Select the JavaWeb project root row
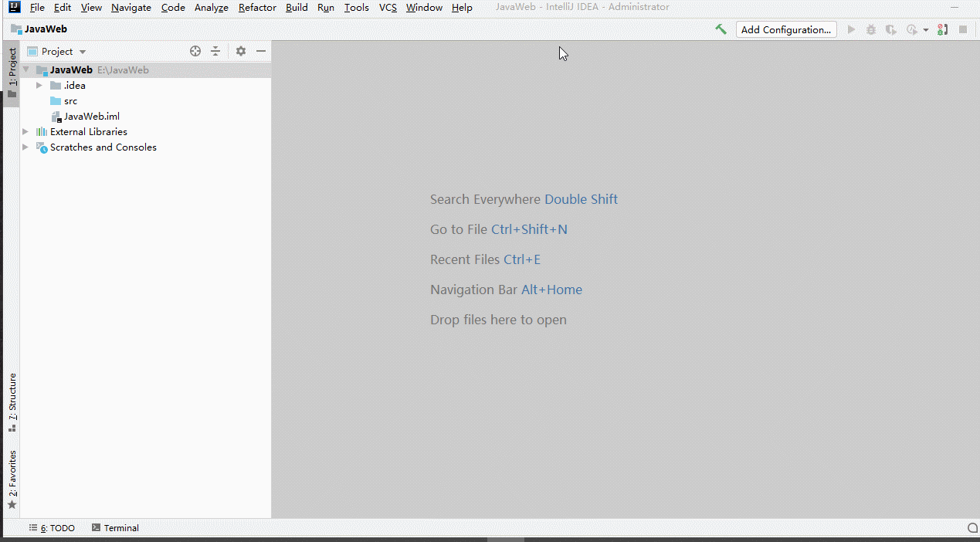This screenshot has height=542, width=980. click(x=146, y=69)
